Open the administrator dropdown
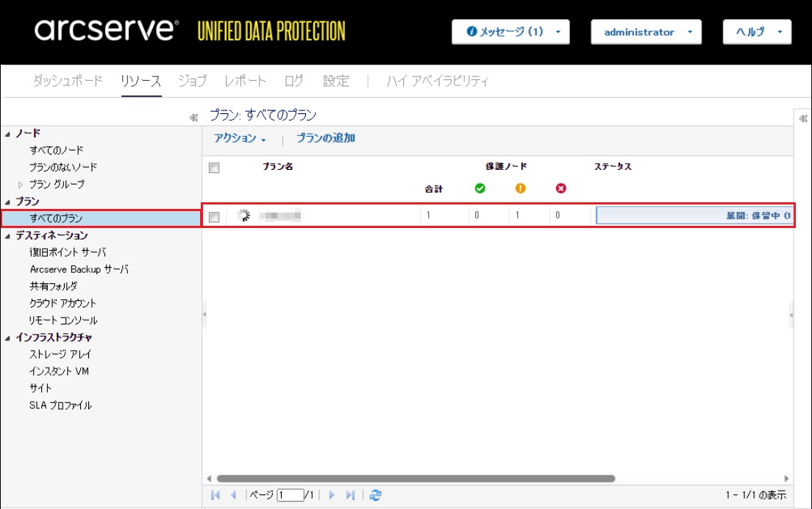 click(646, 32)
